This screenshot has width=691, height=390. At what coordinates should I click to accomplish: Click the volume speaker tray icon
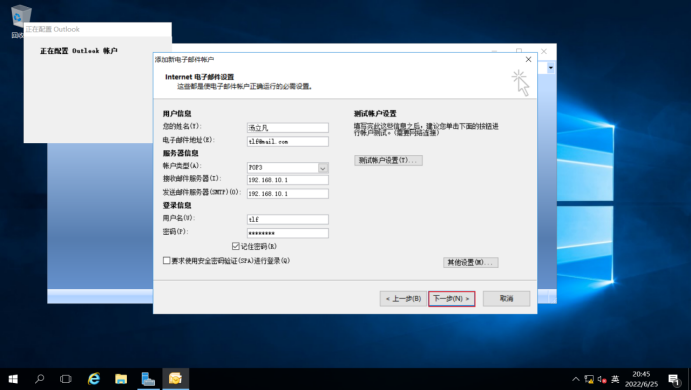pyautogui.click(x=602, y=379)
